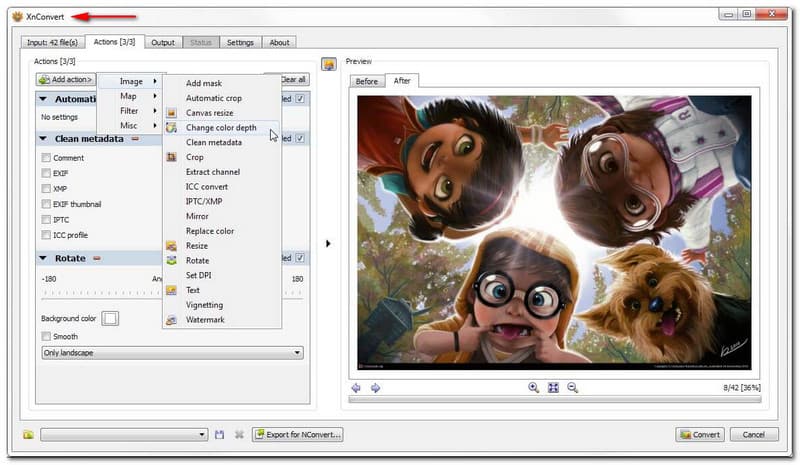The width and height of the screenshot is (800, 465).
Task: Open the Only landscape dropdown
Action: point(172,353)
